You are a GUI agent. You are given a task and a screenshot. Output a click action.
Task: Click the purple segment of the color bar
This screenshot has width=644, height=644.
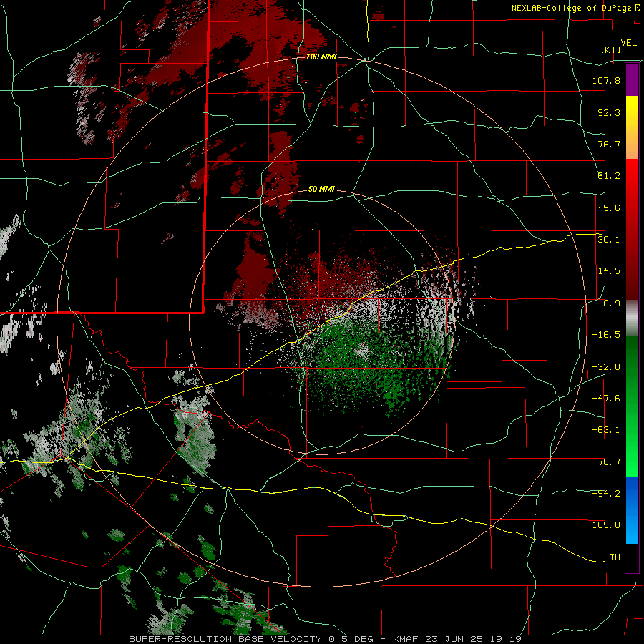point(632,79)
